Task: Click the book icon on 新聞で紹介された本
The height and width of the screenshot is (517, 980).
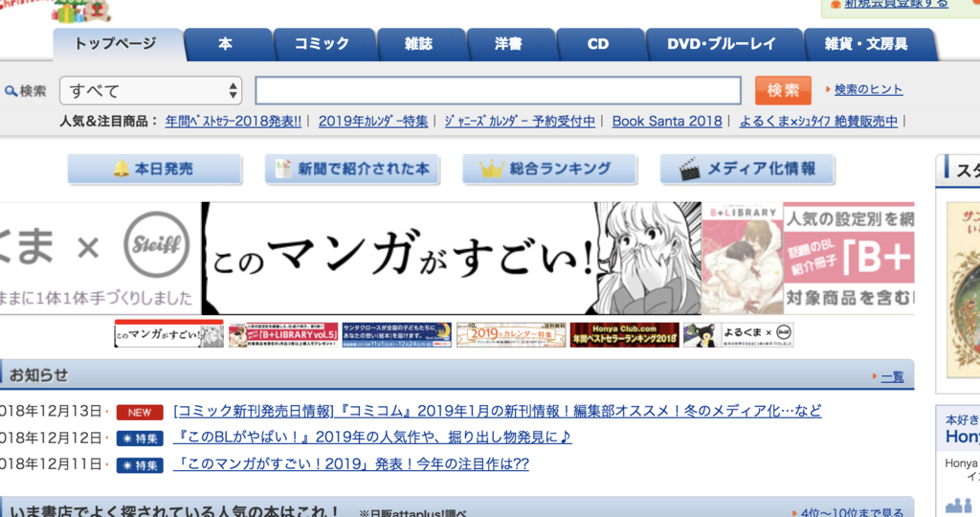Action: pyautogui.click(x=283, y=169)
